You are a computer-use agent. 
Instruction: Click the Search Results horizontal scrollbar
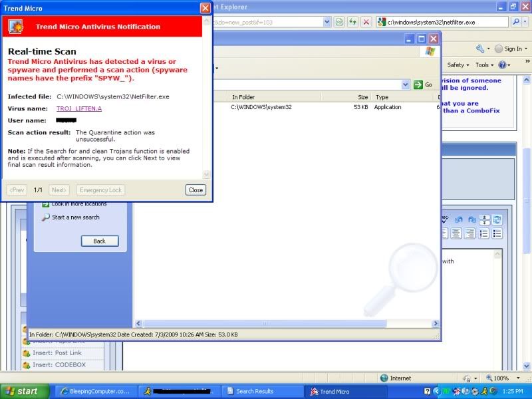(x=265, y=323)
